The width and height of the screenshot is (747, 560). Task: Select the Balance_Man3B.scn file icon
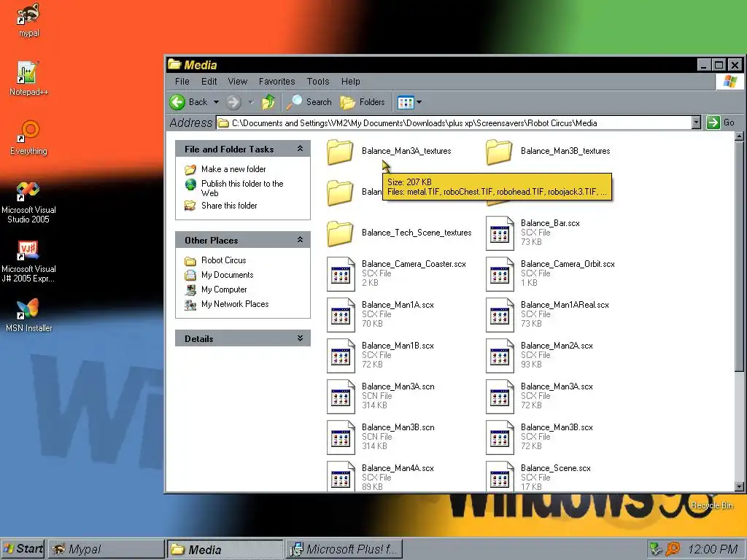tap(341, 437)
